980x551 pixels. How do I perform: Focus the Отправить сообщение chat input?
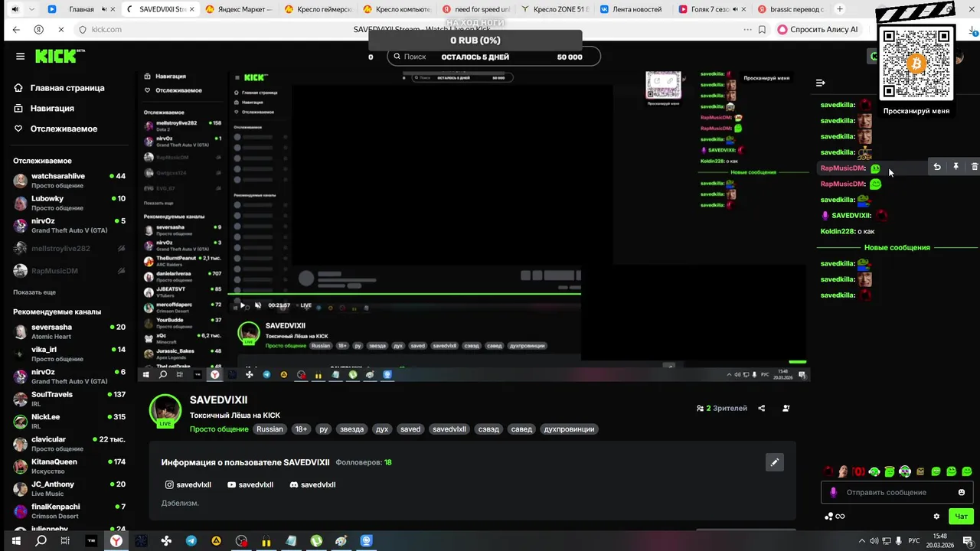point(896,492)
